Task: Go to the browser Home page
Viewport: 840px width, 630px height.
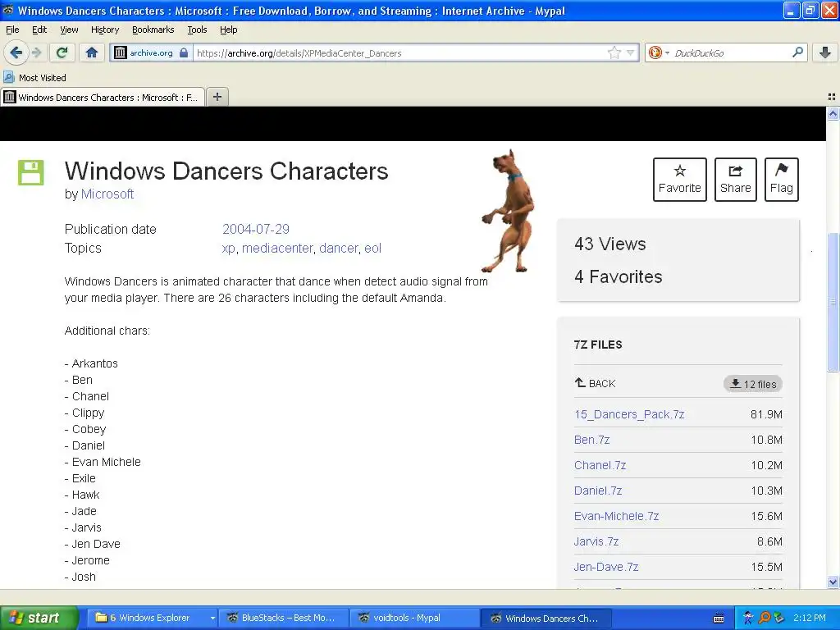Action: 92,52
